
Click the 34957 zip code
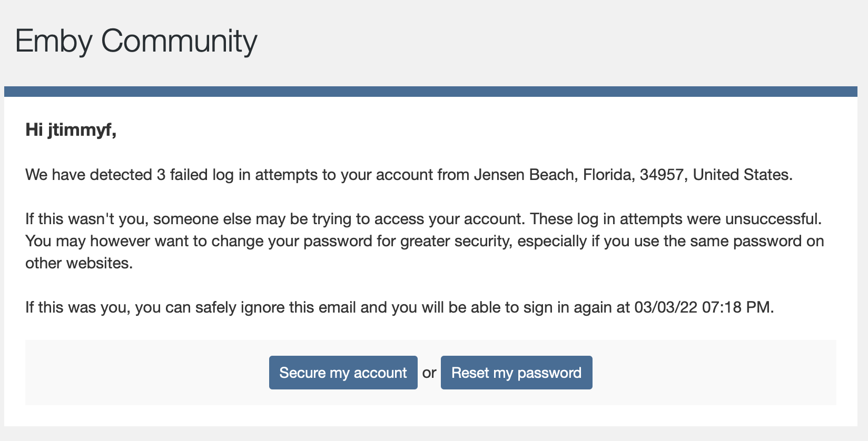pyautogui.click(x=662, y=175)
